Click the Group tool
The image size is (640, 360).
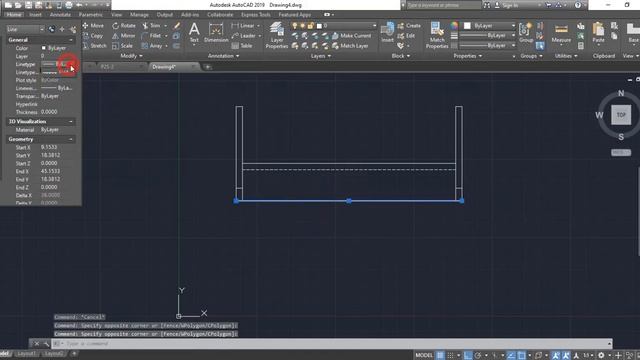coord(526,33)
